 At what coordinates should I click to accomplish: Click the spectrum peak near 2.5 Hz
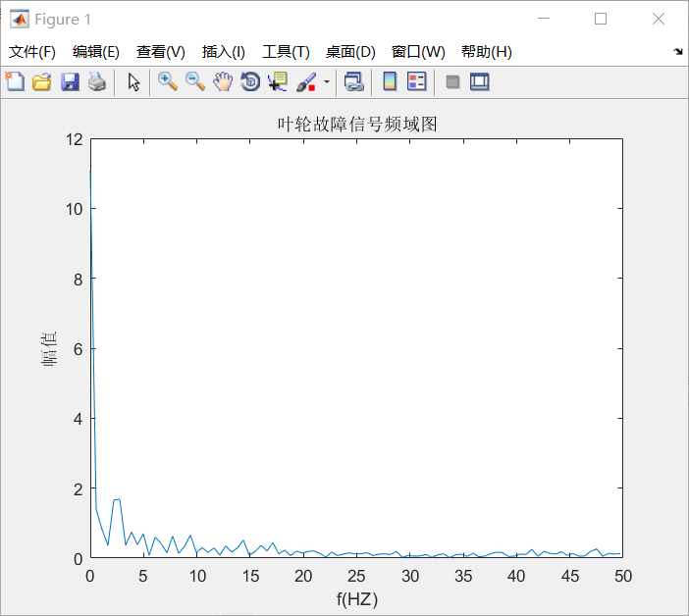coord(117,499)
